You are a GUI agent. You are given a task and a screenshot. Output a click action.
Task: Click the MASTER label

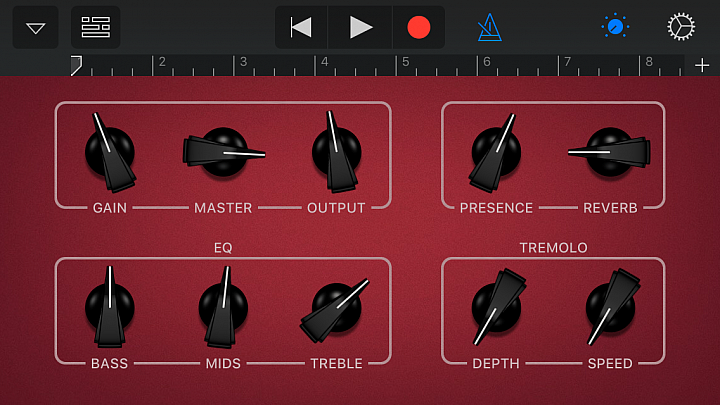(x=223, y=208)
